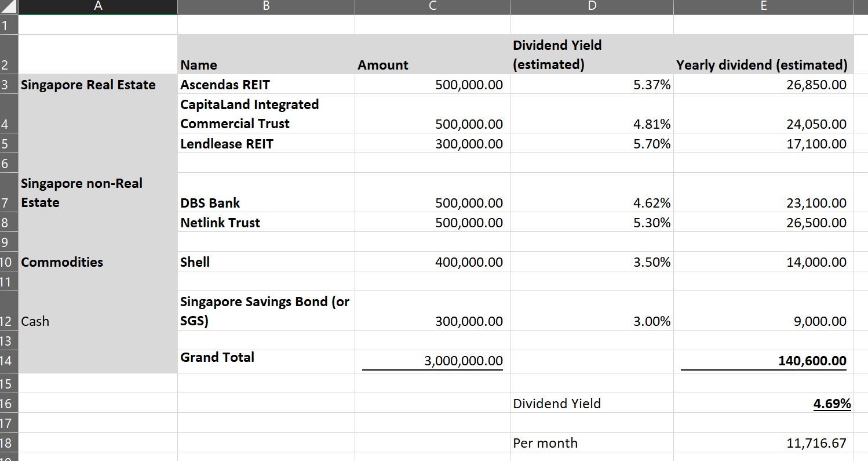This screenshot has width=868, height=461.
Task: Click Shell amount 400,000.00
Action: pyautogui.click(x=432, y=262)
